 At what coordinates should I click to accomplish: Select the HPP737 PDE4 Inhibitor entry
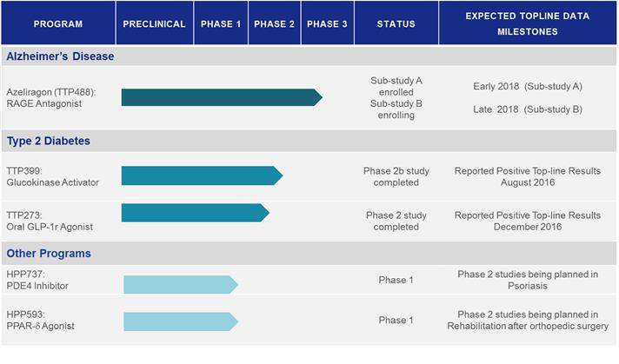point(37,280)
